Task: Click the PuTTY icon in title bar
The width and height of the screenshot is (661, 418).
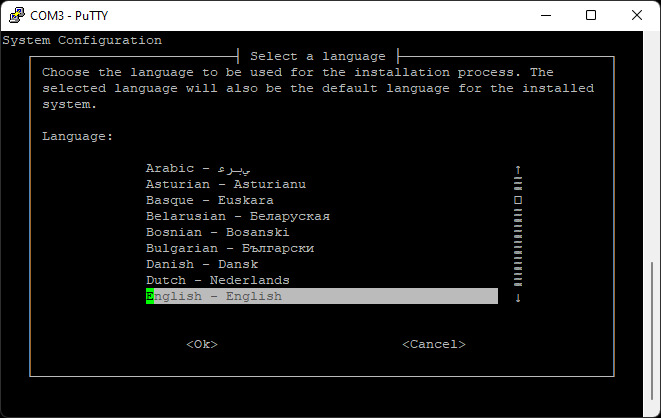Action: coord(15,16)
